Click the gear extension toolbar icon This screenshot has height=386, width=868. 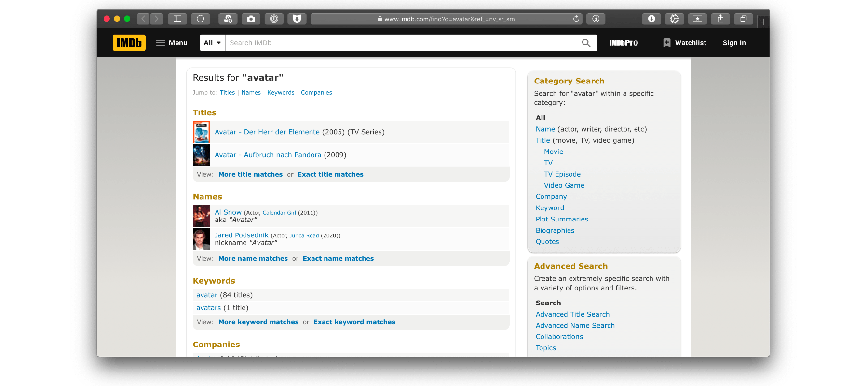(675, 19)
